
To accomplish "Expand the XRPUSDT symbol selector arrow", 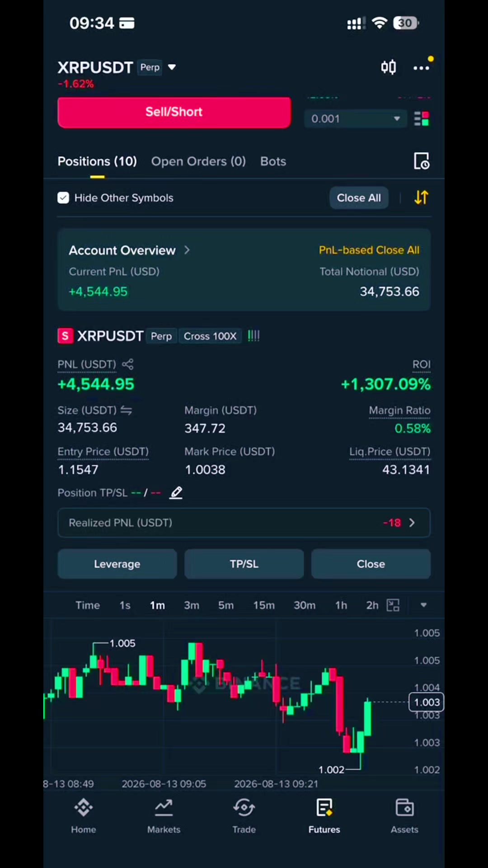I will tap(172, 67).
